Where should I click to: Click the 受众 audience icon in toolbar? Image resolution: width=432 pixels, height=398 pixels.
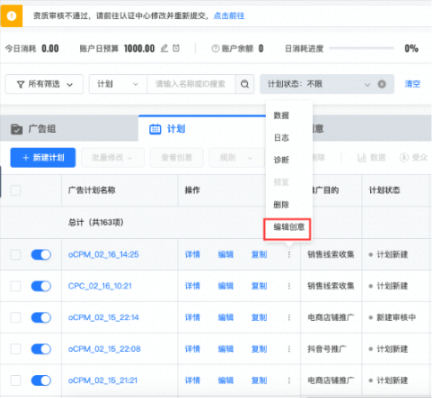404,157
